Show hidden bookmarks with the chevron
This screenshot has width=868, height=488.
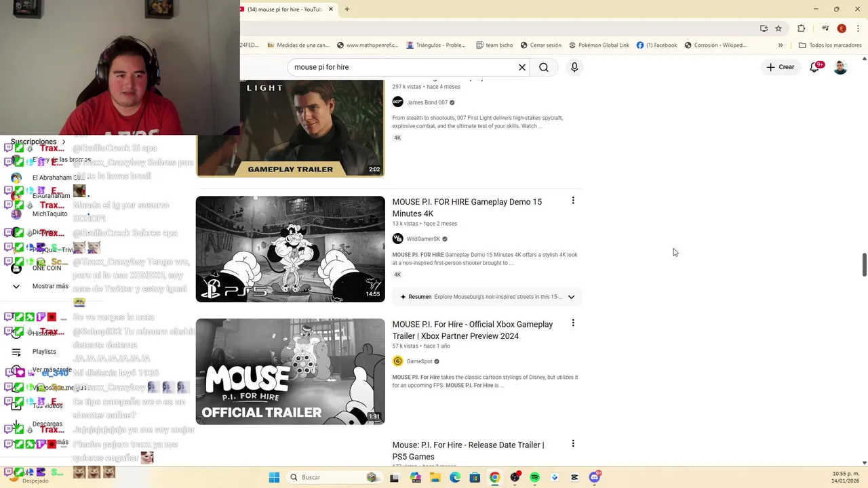(x=781, y=45)
